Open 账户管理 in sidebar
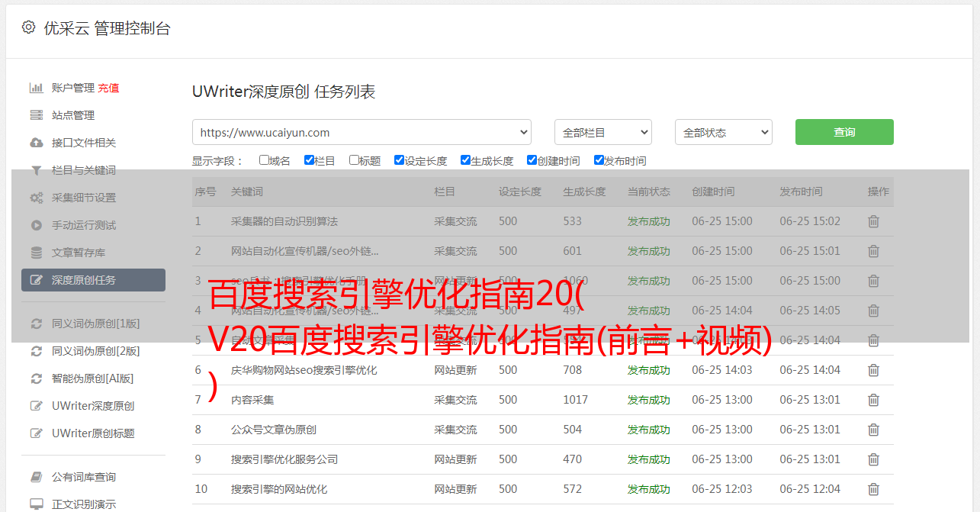Viewport: 980px width, 512px height. pyautogui.click(x=73, y=88)
